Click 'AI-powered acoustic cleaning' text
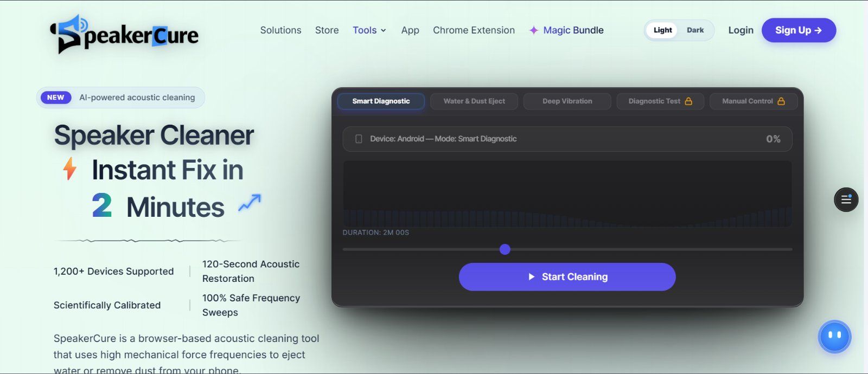The width and height of the screenshot is (868, 374). click(x=137, y=98)
